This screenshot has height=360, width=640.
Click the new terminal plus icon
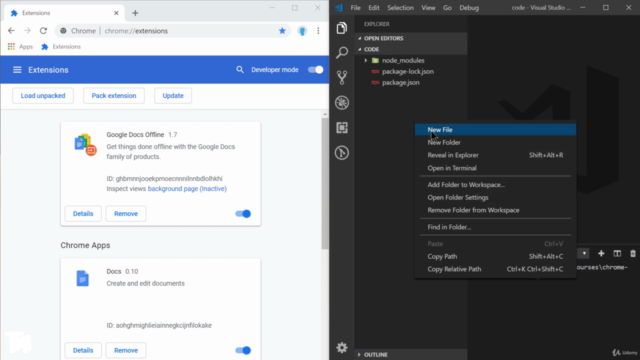tap(601, 253)
